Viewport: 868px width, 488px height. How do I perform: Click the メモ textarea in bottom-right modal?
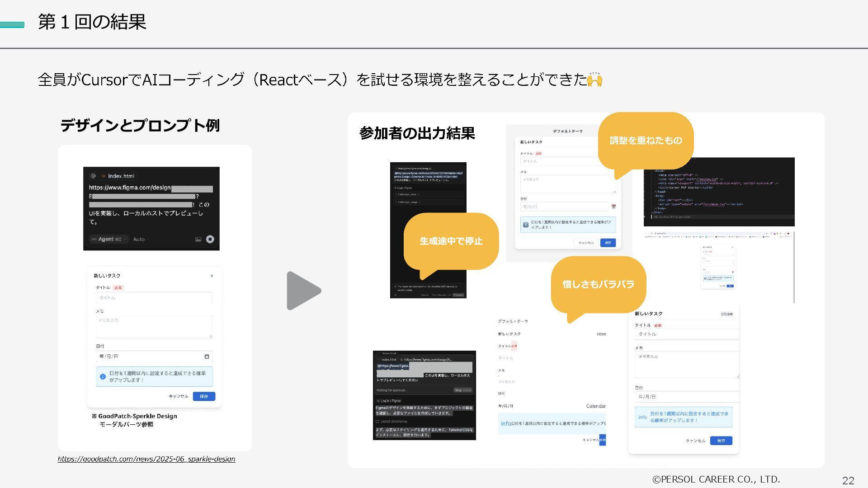tap(686, 365)
